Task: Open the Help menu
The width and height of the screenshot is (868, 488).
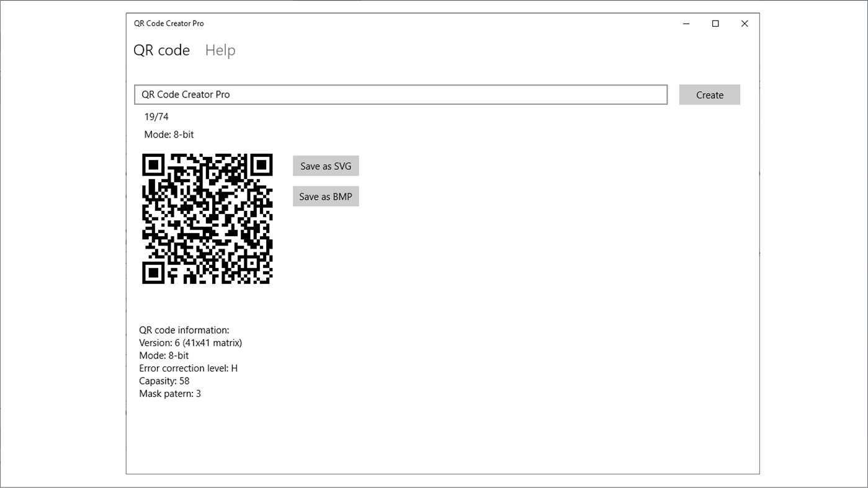Action: click(220, 50)
